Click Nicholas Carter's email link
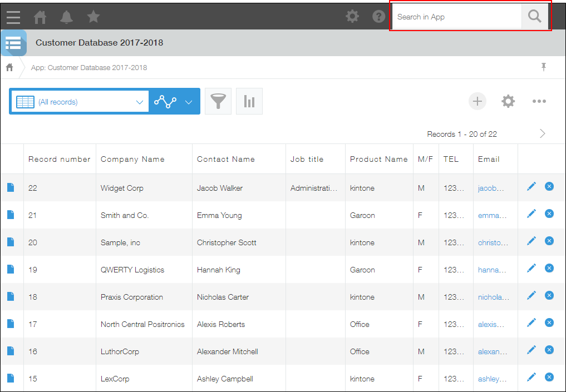Screen dimensions: 566x392 pyautogui.click(x=494, y=297)
